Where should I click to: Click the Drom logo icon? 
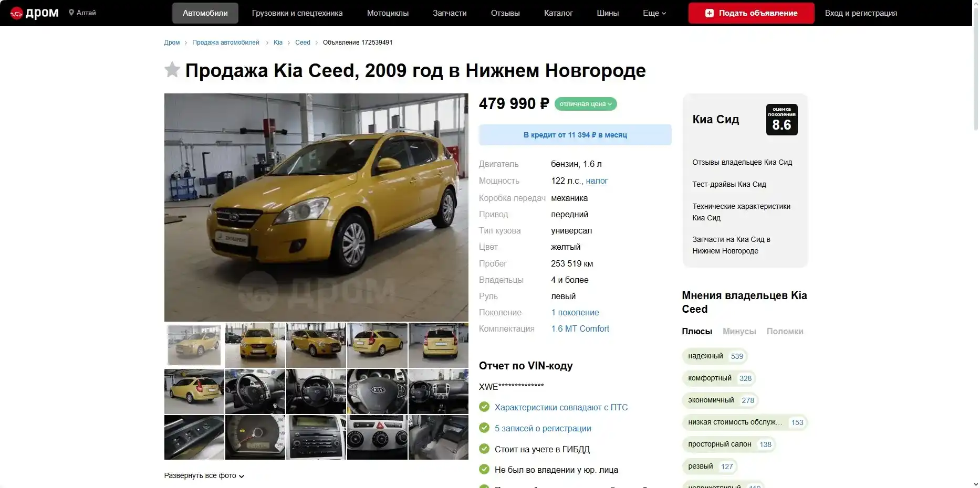pos(16,13)
